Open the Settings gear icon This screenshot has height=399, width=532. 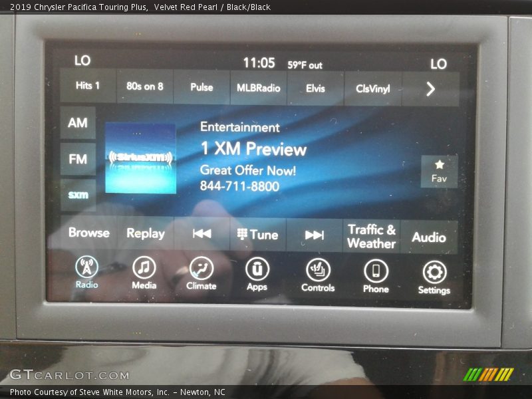click(x=434, y=277)
